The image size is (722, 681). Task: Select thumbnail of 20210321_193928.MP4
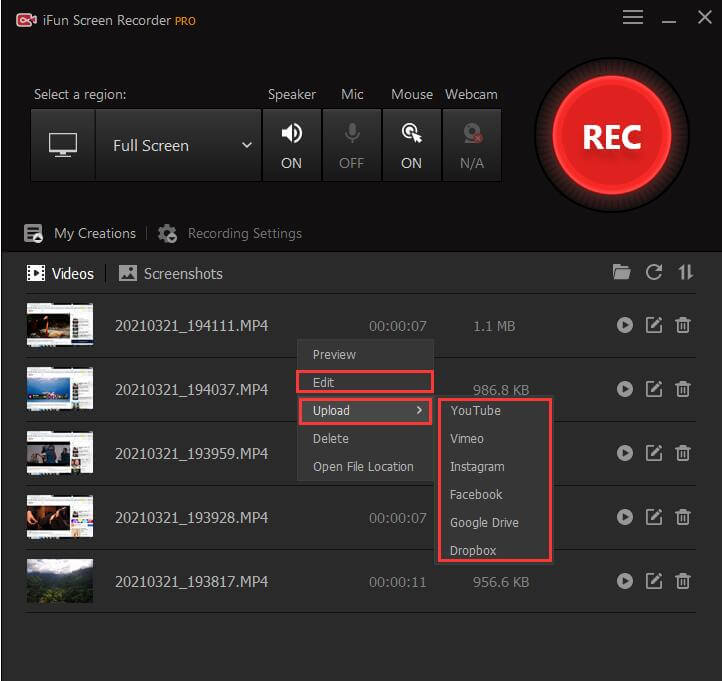[60, 517]
